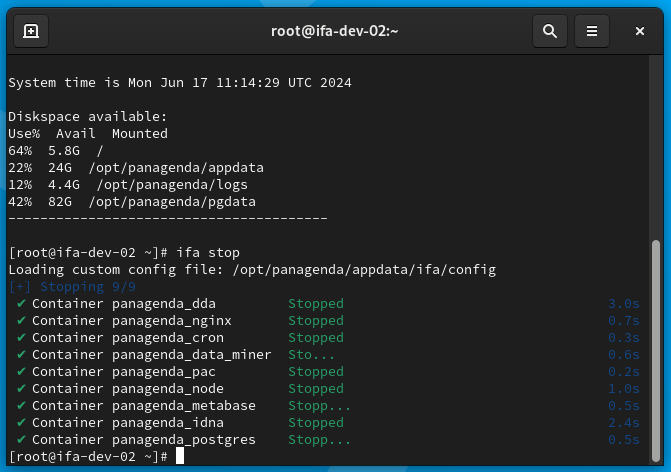Image resolution: width=671 pixels, height=472 pixels.
Task: Open a new terminal tab
Action: coord(31,31)
